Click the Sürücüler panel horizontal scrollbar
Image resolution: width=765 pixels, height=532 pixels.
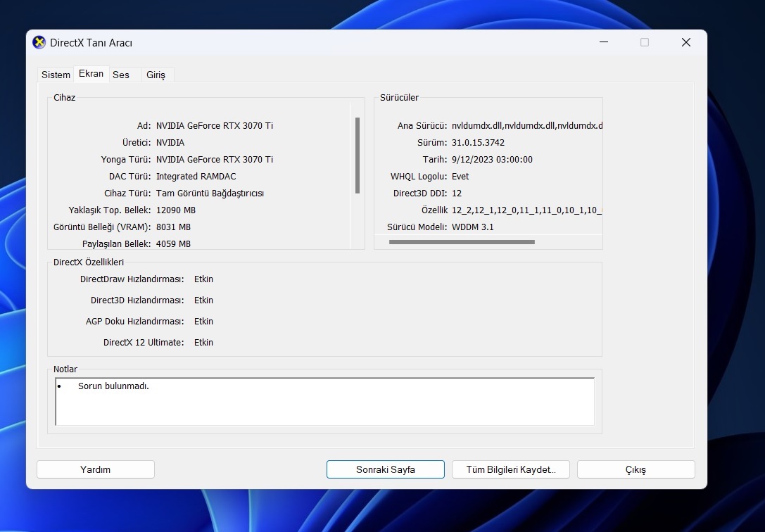tap(462, 242)
